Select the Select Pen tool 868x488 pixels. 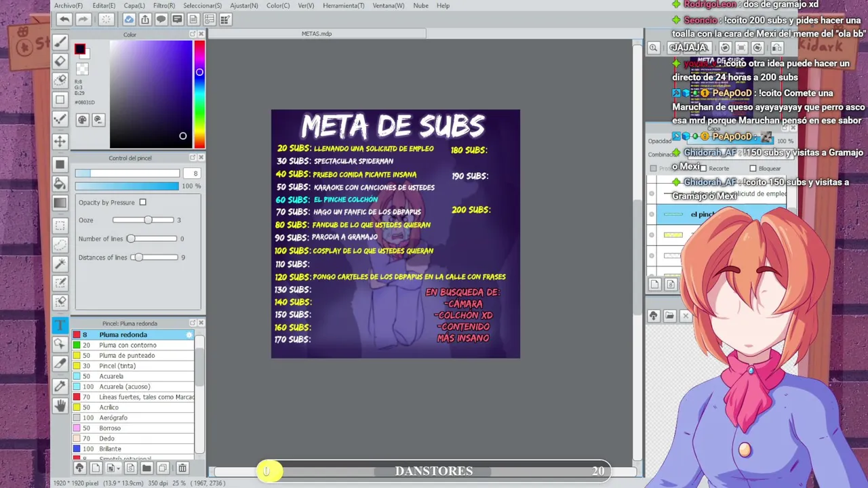click(x=60, y=283)
